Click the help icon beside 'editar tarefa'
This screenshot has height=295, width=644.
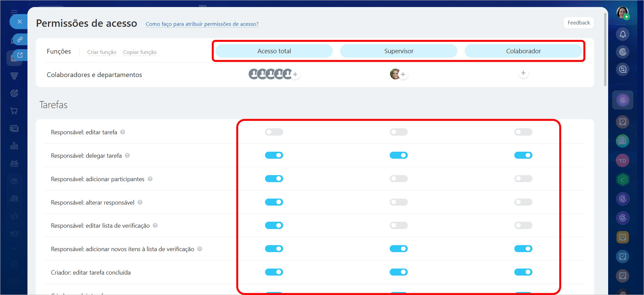pos(123,132)
